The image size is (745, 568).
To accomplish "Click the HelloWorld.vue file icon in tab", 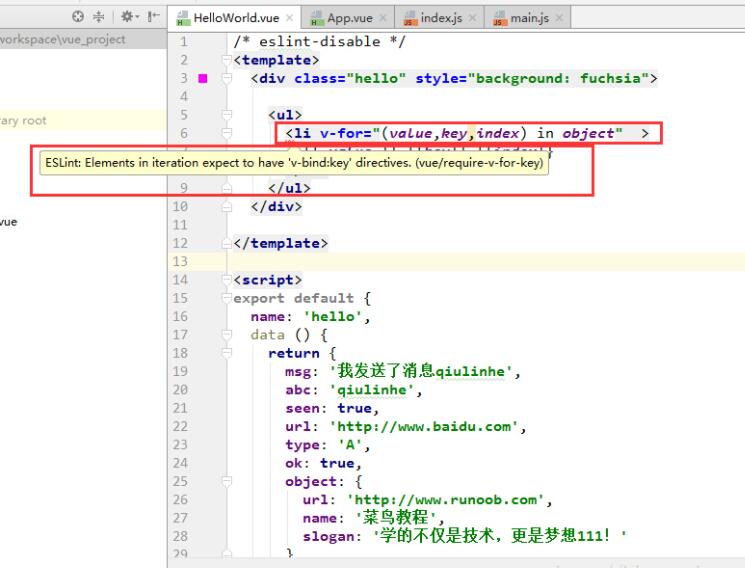I will click(x=183, y=18).
